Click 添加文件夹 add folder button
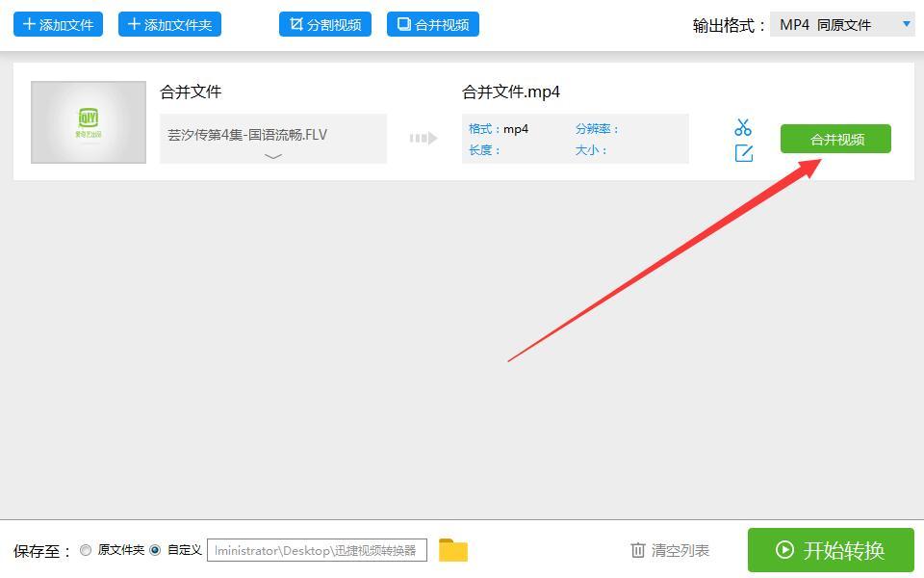This screenshot has height=578, width=924. pyautogui.click(x=169, y=24)
